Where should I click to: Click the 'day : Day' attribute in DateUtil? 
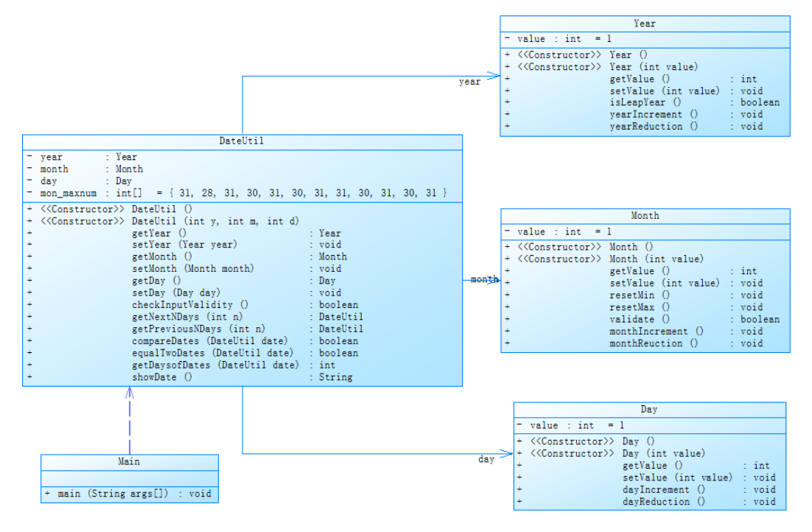(80, 181)
